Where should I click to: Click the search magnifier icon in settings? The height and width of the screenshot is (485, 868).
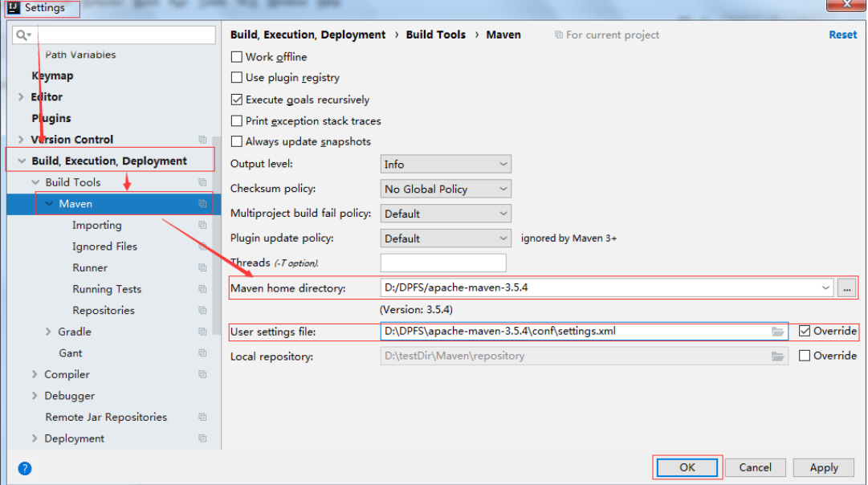[22, 35]
